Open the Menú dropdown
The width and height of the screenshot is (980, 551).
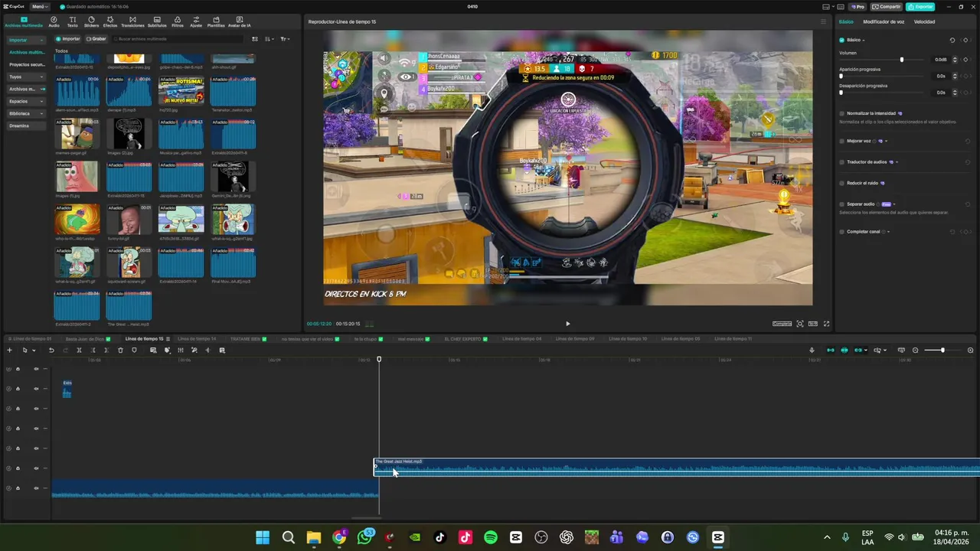pyautogui.click(x=40, y=6)
